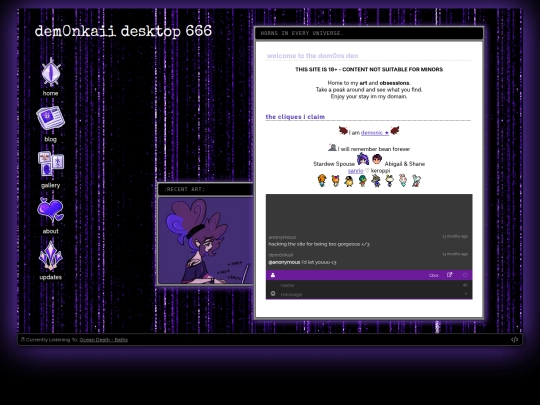Click 'Enjoy your stay in my domain.' text
Screen dimensions: 540x405
click(369, 96)
